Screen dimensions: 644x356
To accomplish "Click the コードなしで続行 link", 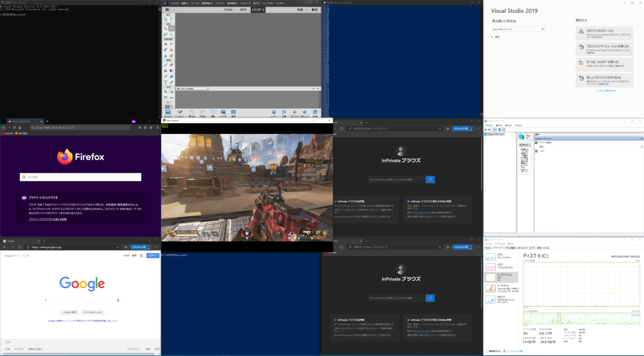I will pos(606,91).
